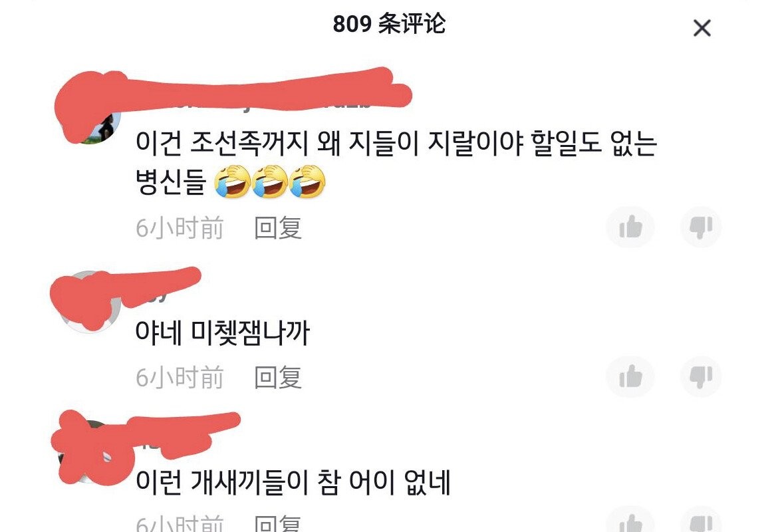Viewport: 778px width, 532px height.
Task: Dislike the first comment with laughing emojis
Action: (x=701, y=227)
